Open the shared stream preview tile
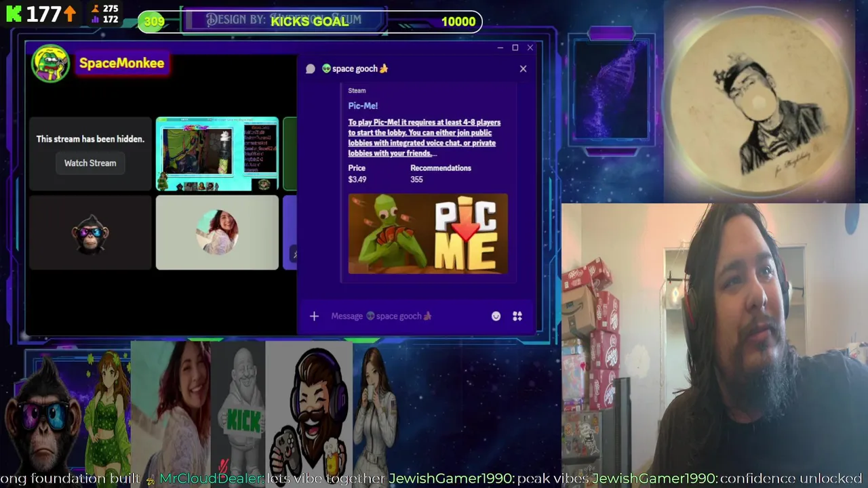 coord(217,154)
